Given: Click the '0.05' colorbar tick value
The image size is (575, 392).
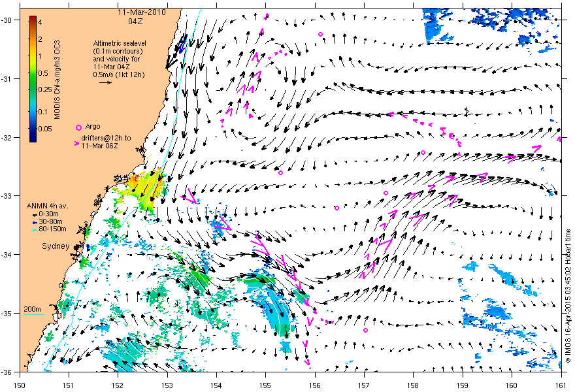Looking at the screenshot, I should coord(45,129).
